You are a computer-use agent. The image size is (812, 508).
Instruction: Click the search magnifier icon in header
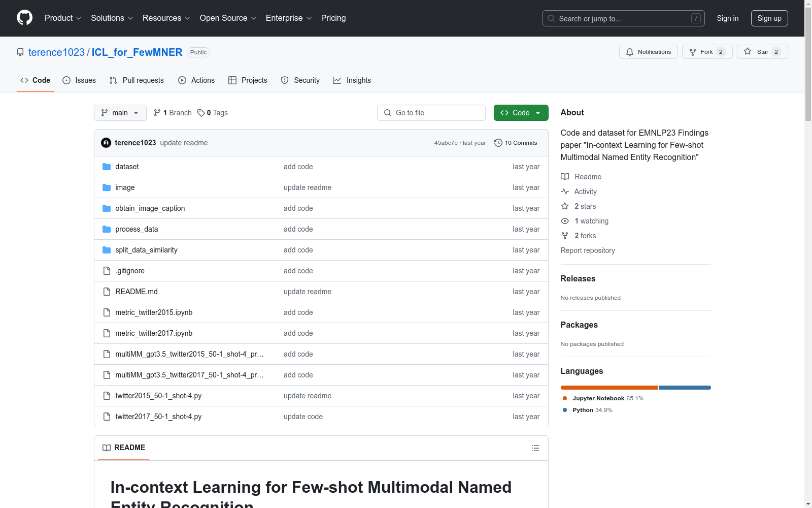pos(551,18)
